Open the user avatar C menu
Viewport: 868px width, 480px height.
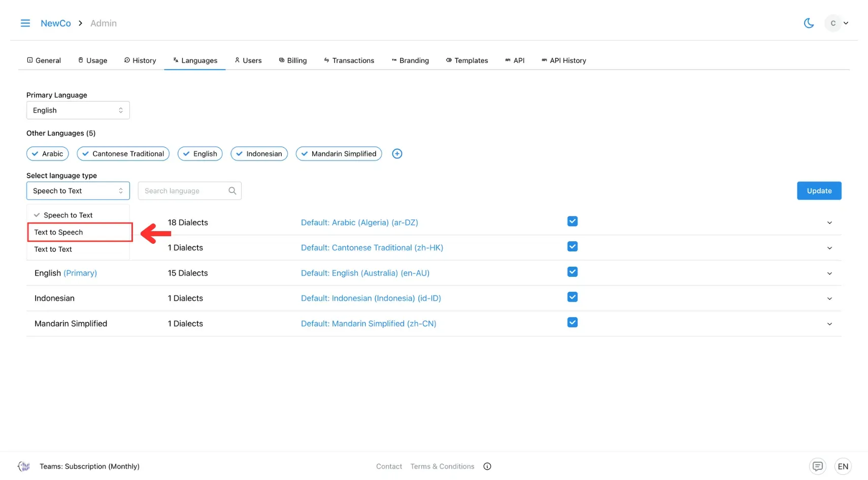click(832, 23)
